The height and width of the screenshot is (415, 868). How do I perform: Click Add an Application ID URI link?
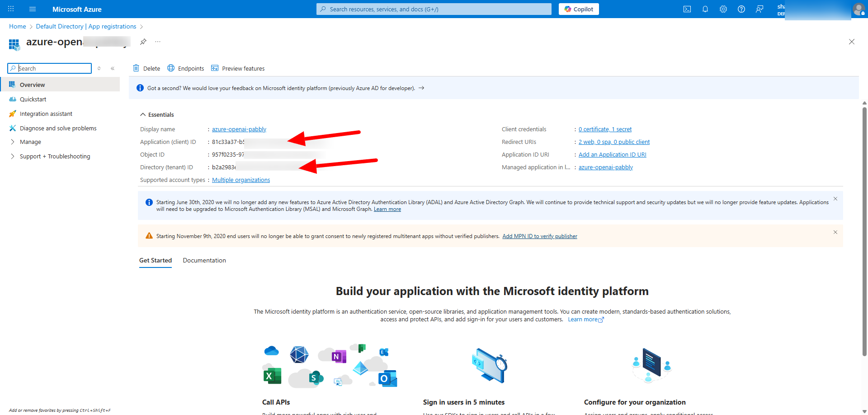click(x=612, y=154)
